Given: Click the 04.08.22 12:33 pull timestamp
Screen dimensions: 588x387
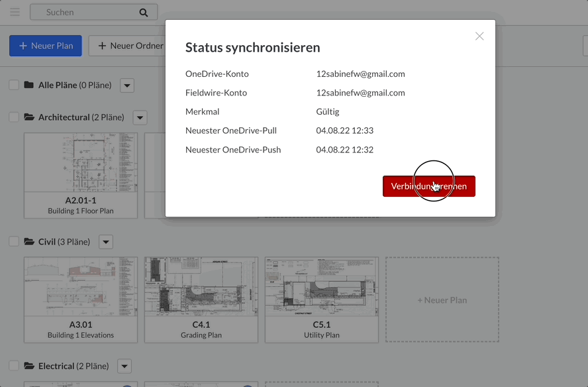Looking at the screenshot, I should [344, 131].
